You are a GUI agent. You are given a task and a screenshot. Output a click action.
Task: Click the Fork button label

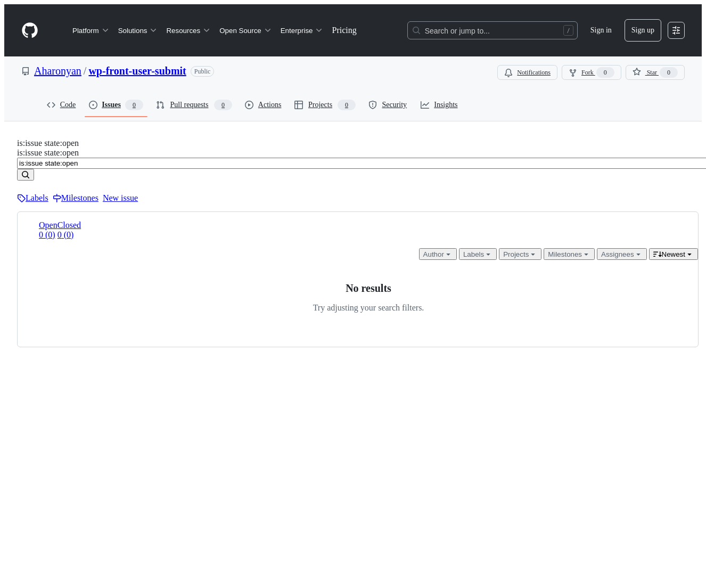[x=587, y=72]
